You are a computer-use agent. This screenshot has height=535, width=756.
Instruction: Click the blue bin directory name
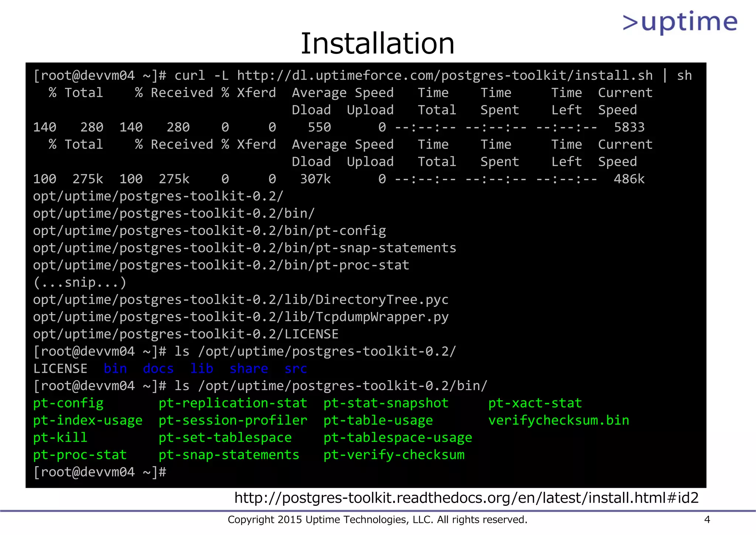(x=115, y=368)
